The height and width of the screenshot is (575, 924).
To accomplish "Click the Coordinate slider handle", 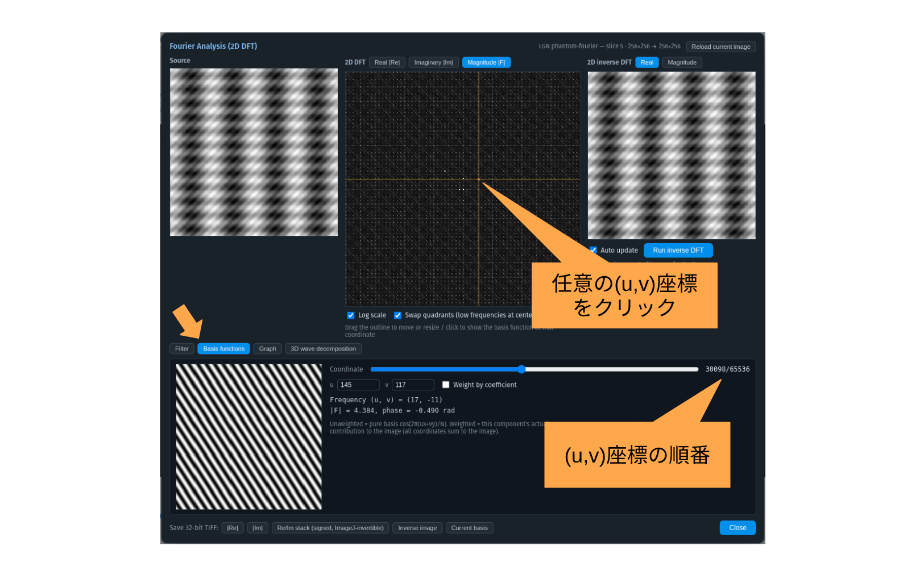I will coord(521,369).
